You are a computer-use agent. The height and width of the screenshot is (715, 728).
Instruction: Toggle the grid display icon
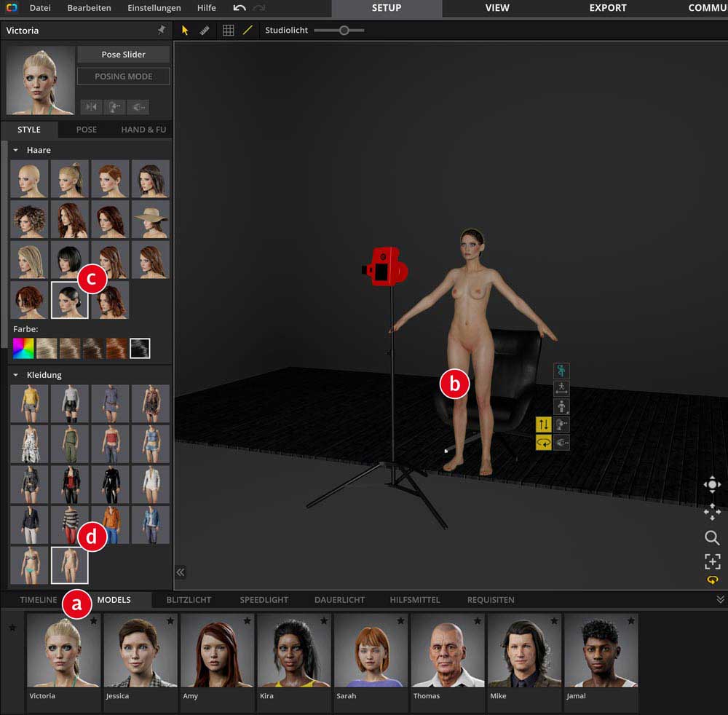(x=228, y=31)
